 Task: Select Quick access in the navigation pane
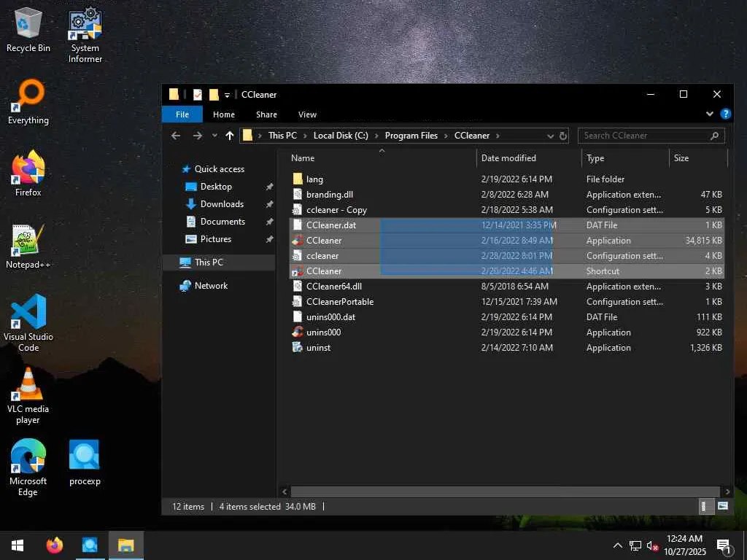click(x=219, y=169)
